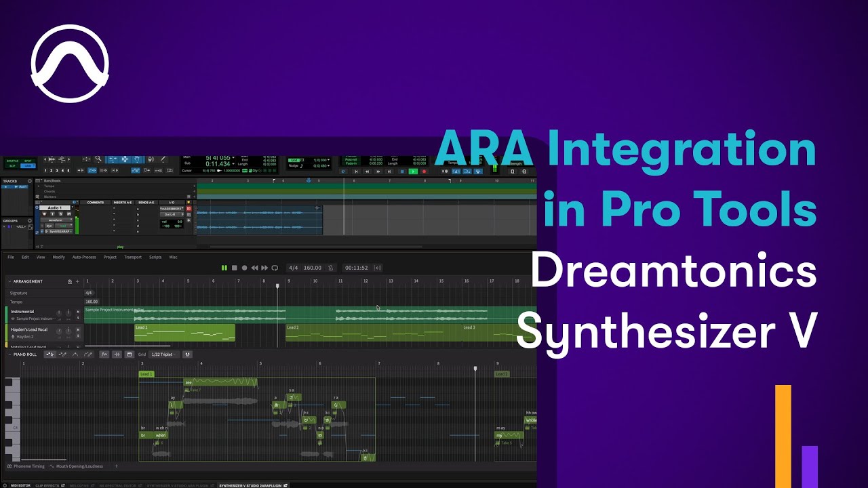Toggle the piano roll waveform display icon
This screenshot has width=868, height=488.
pos(117,354)
